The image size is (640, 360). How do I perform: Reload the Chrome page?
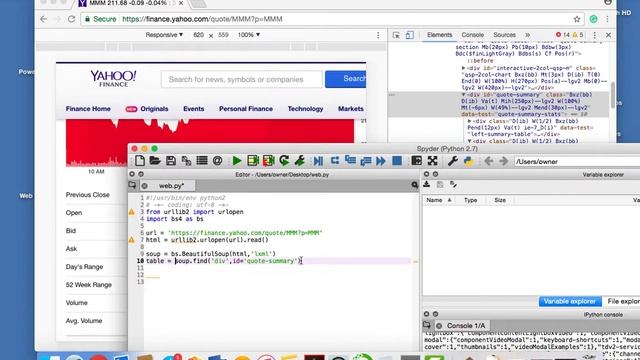tap(71, 19)
